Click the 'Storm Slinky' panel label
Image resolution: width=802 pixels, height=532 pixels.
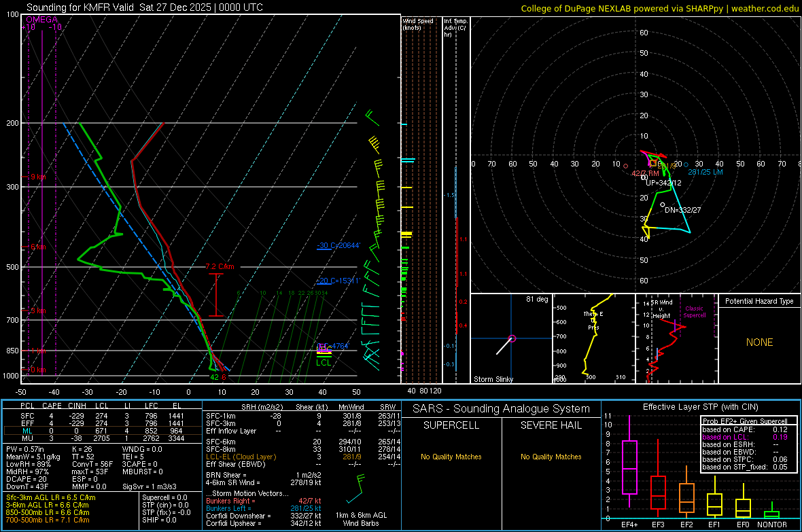point(493,379)
